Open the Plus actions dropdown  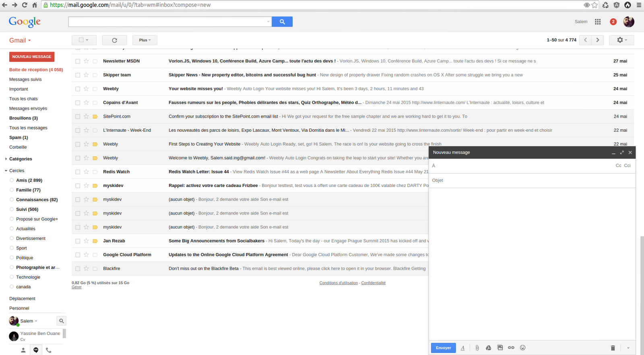pos(145,40)
